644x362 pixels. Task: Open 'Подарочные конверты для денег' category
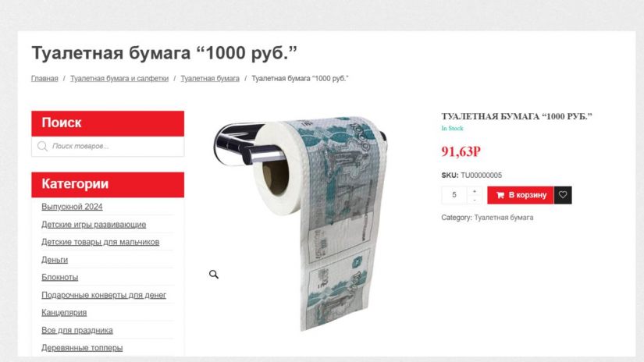(x=104, y=295)
